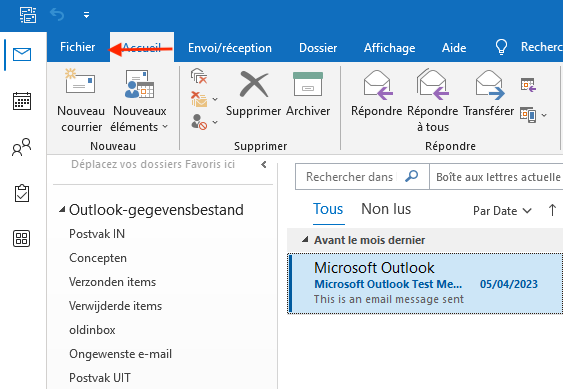Reverse sort order with the arrow
Screen dimensions: 563x389
tap(552, 210)
